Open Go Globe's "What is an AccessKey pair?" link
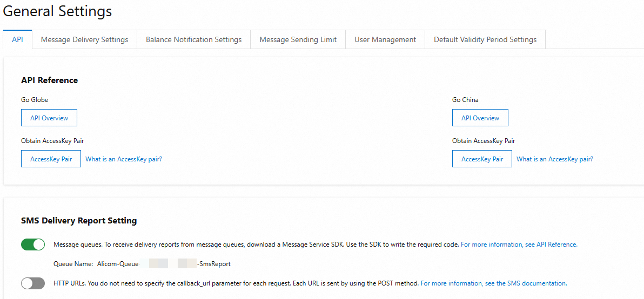 click(x=124, y=159)
